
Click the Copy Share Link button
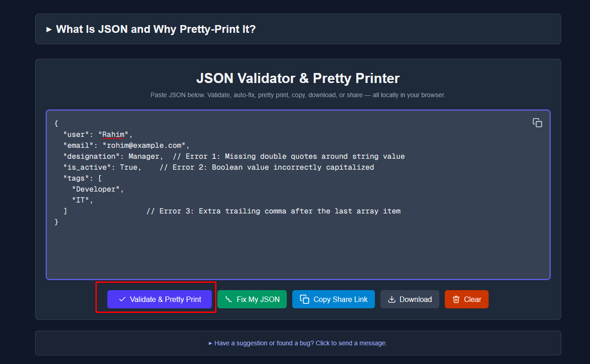(333, 299)
